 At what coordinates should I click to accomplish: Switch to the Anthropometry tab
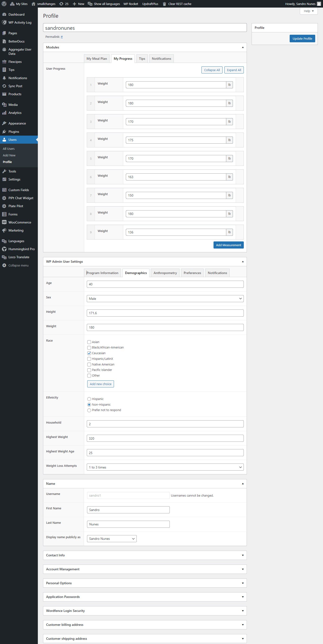click(165, 273)
